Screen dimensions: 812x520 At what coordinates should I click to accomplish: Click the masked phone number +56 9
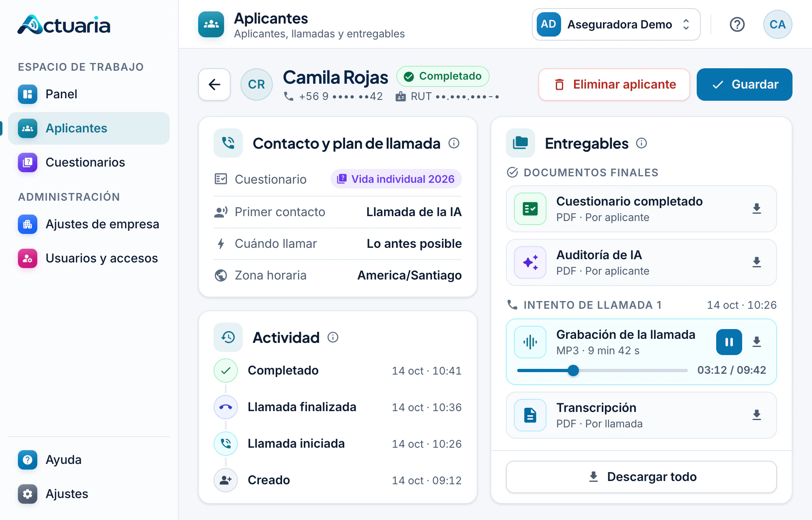(x=340, y=96)
